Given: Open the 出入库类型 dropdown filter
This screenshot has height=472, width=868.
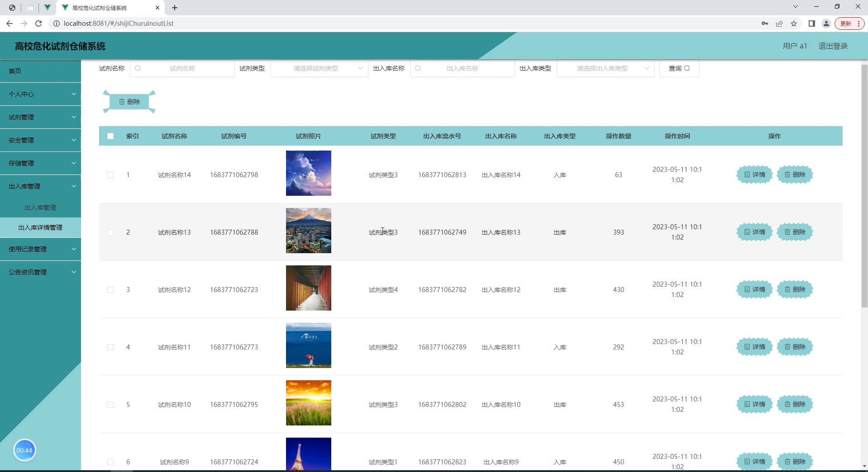Looking at the screenshot, I should tap(605, 68).
